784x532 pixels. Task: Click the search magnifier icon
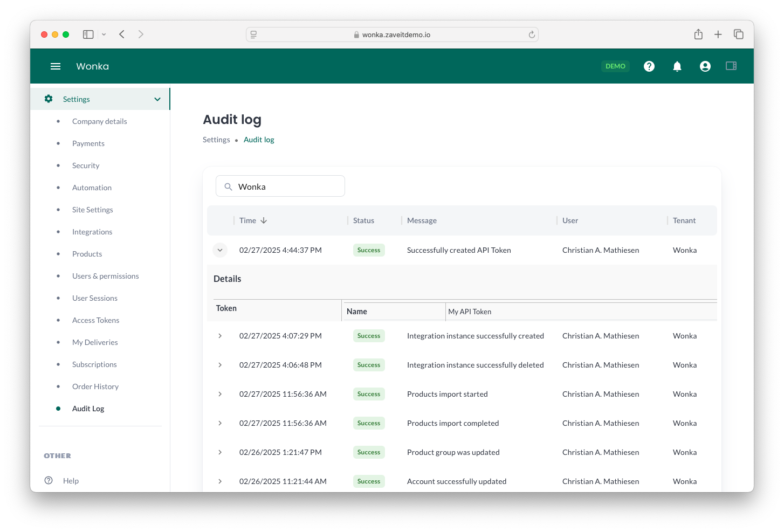228,186
